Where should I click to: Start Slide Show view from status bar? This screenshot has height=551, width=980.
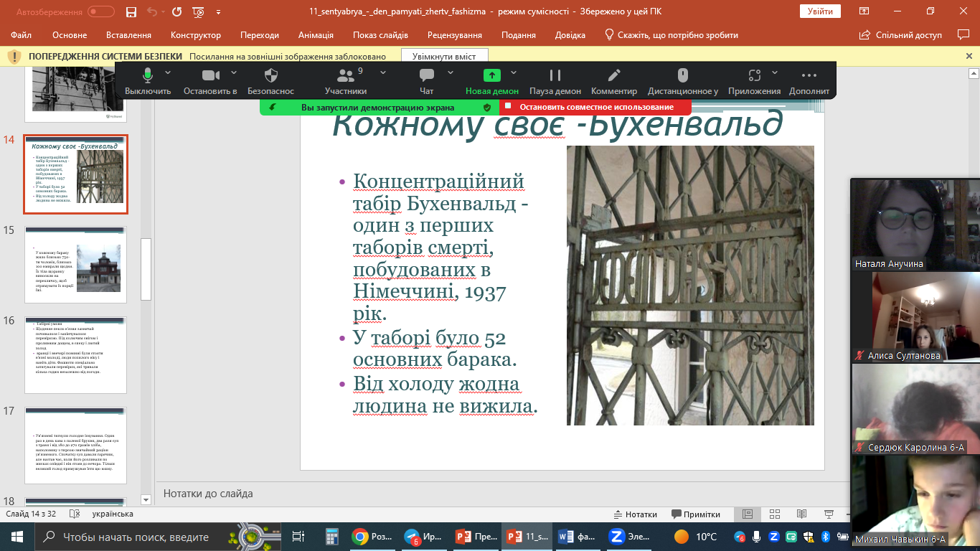[829, 514]
